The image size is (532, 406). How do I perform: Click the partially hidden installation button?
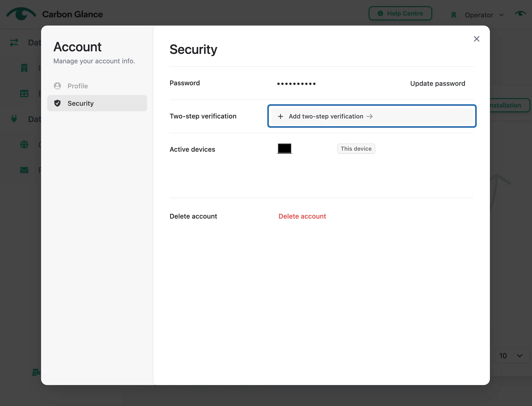(x=510, y=105)
